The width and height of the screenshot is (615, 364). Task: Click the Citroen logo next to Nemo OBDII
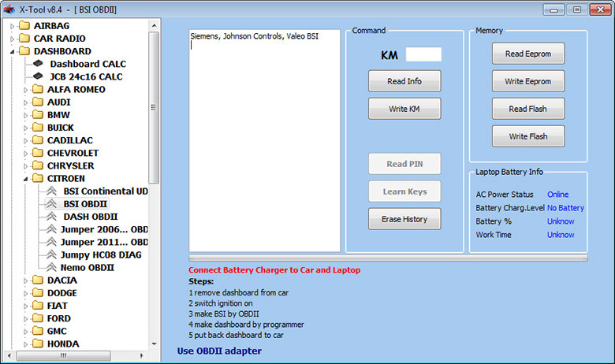pos(52,267)
